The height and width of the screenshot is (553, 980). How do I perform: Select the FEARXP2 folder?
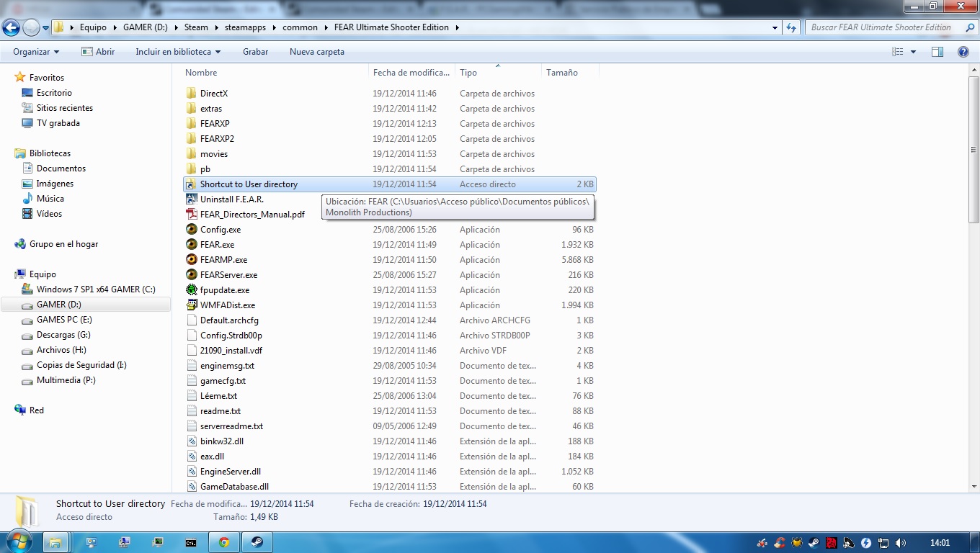click(217, 139)
